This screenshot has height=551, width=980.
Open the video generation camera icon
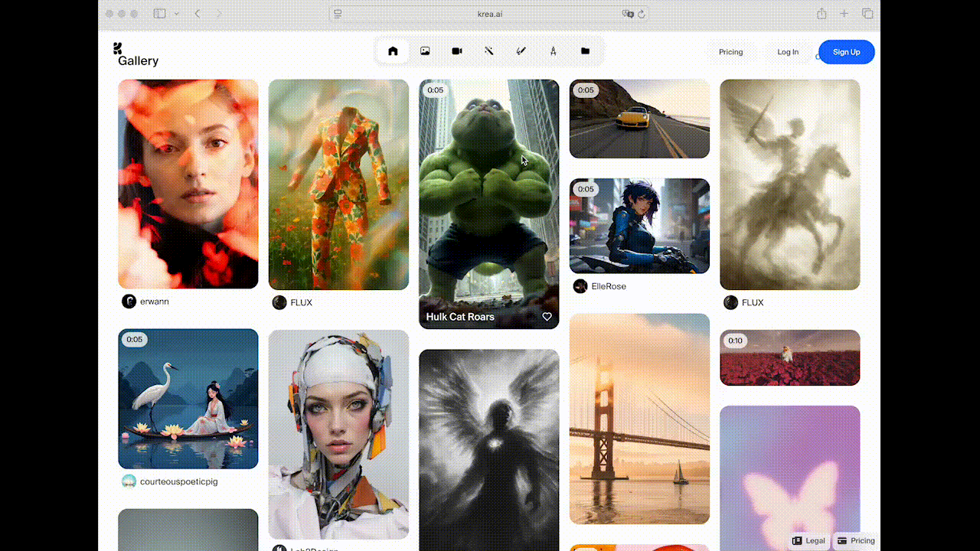(x=457, y=51)
